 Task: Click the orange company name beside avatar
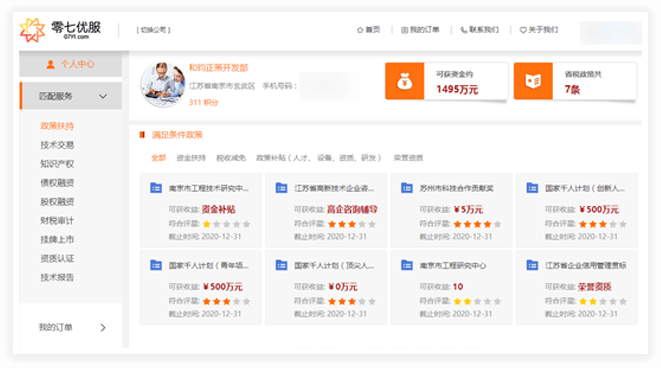(x=218, y=68)
